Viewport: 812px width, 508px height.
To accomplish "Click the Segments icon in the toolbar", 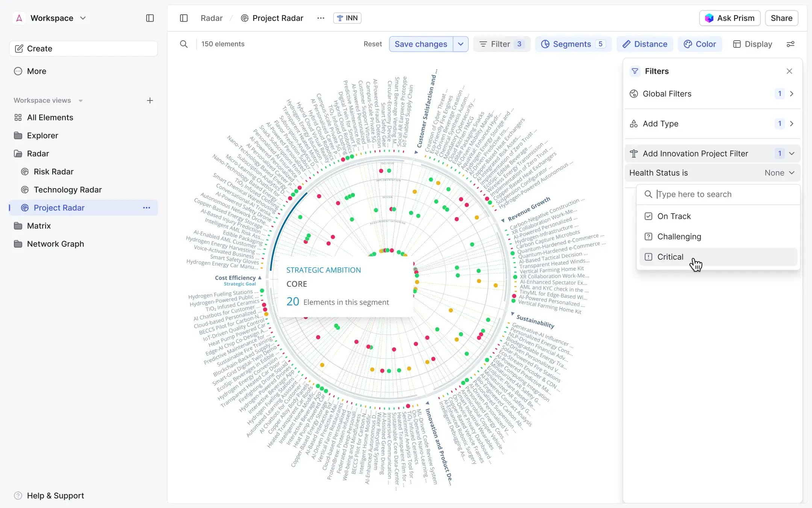I will pos(546,44).
